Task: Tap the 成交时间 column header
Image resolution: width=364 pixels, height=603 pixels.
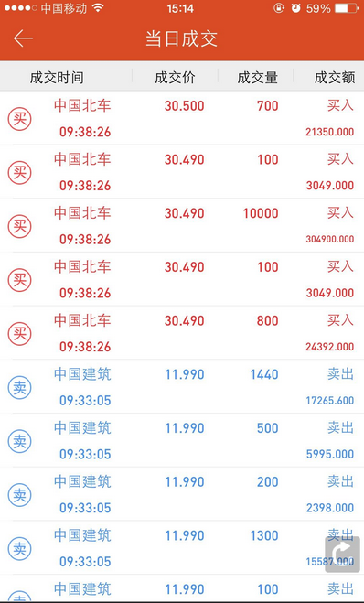Action: 57,78
